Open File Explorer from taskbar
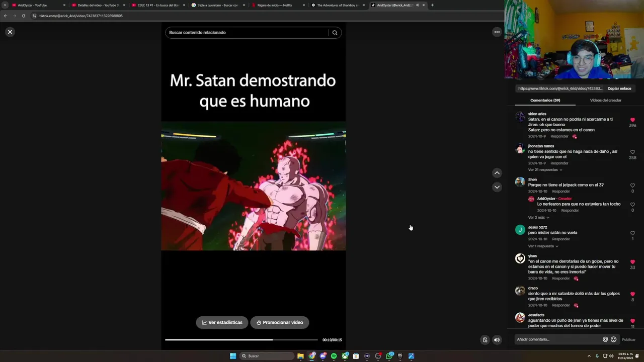 point(300,356)
